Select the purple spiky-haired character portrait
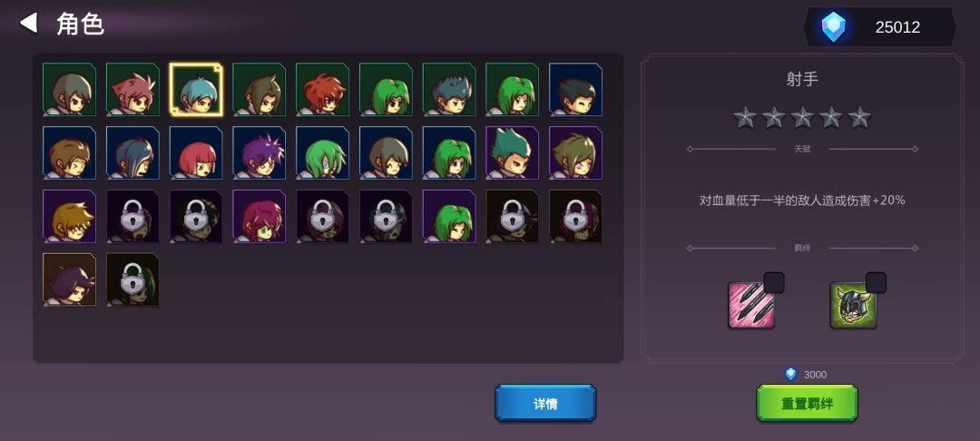 (260, 153)
